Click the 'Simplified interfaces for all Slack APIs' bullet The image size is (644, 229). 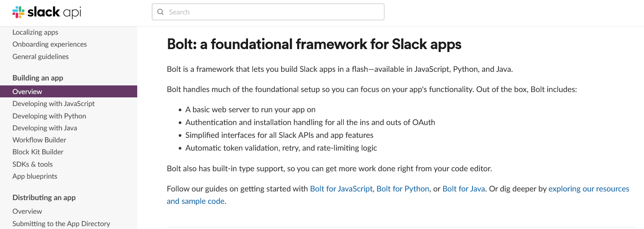pyautogui.click(x=279, y=135)
